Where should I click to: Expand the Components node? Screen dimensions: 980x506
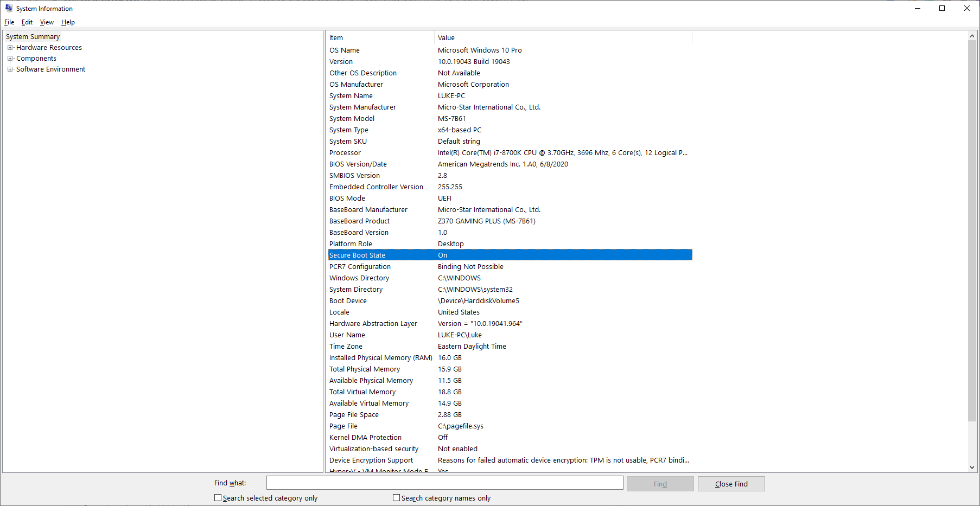pyautogui.click(x=10, y=59)
